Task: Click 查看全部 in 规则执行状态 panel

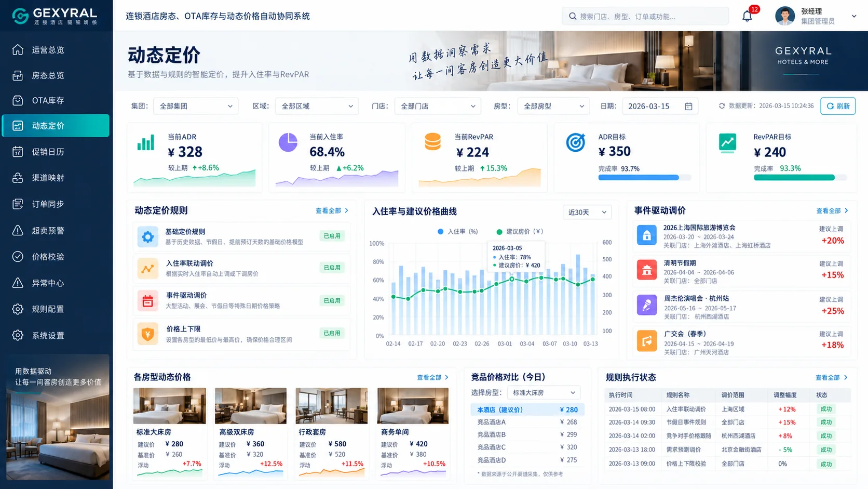Action: (832, 377)
